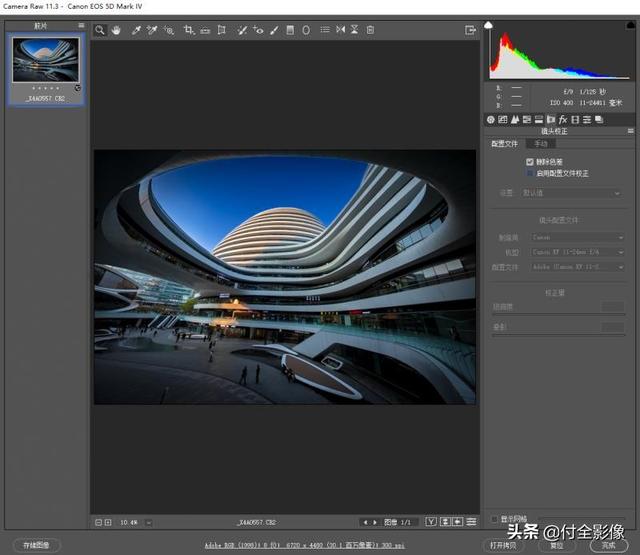Open the Effects (fx) panel tab
The image size is (640, 555).
coord(562,119)
